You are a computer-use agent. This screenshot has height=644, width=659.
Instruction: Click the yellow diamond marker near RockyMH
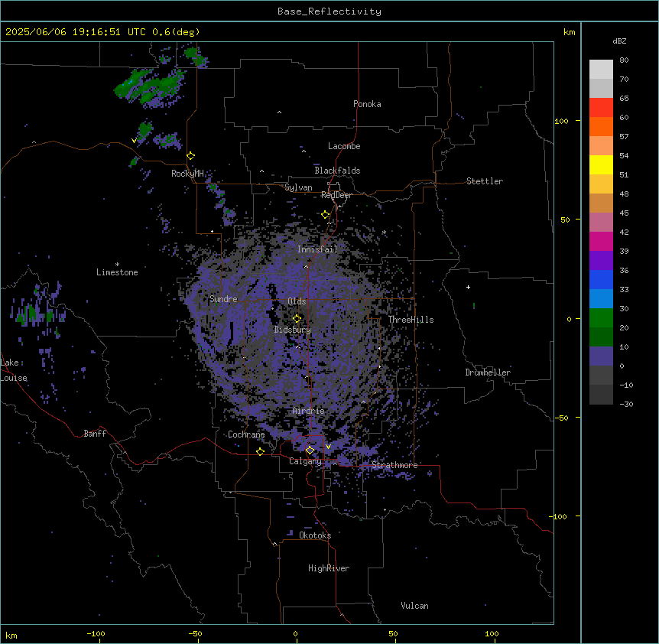tap(191, 156)
